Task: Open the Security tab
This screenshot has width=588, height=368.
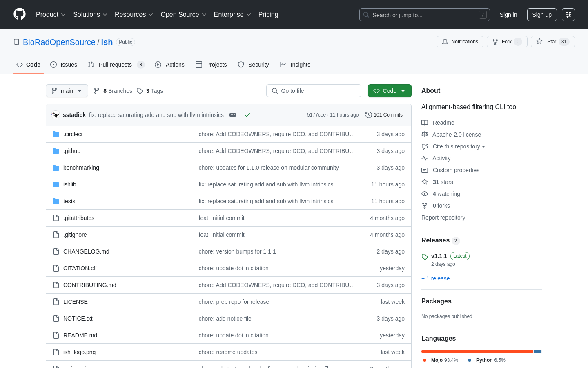Action: click(x=253, y=65)
